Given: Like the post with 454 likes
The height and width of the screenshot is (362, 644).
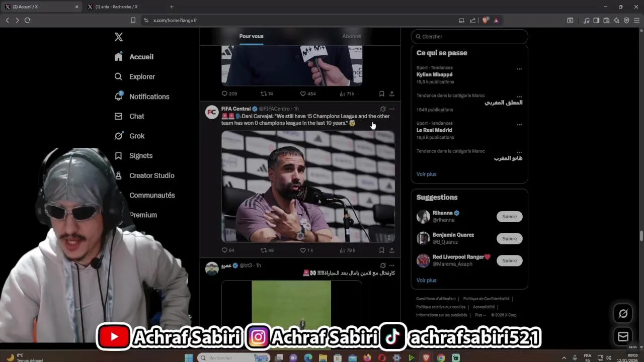Looking at the screenshot, I should (308, 94).
